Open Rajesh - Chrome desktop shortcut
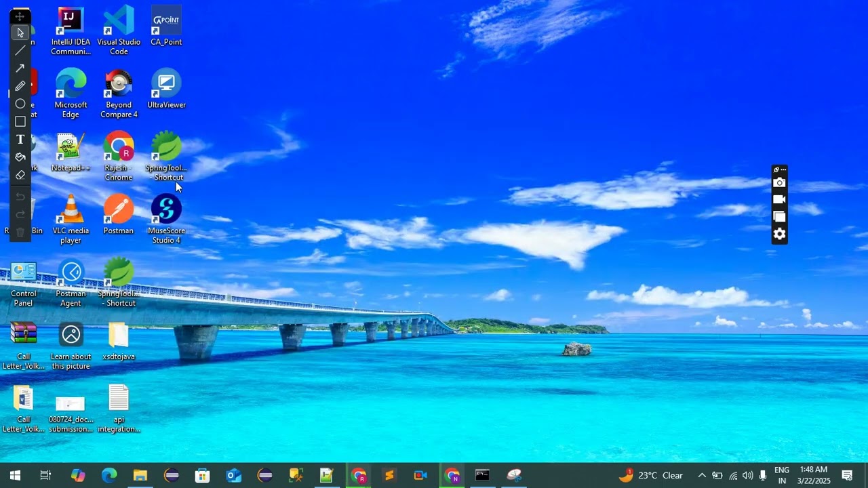This screenshot has width=868, height=488. click(119, 157)
